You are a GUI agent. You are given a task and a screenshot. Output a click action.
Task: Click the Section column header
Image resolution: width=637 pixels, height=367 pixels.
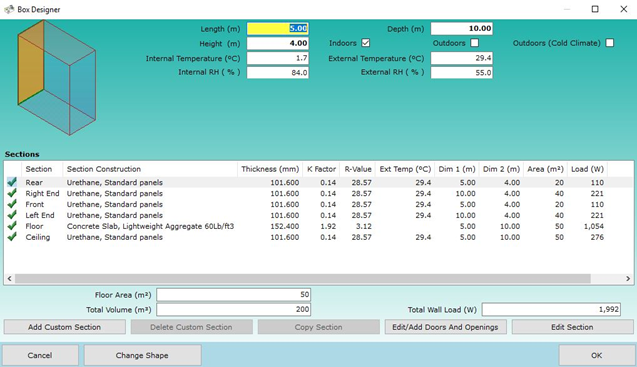pyautogui.click(x=42, y=169)
